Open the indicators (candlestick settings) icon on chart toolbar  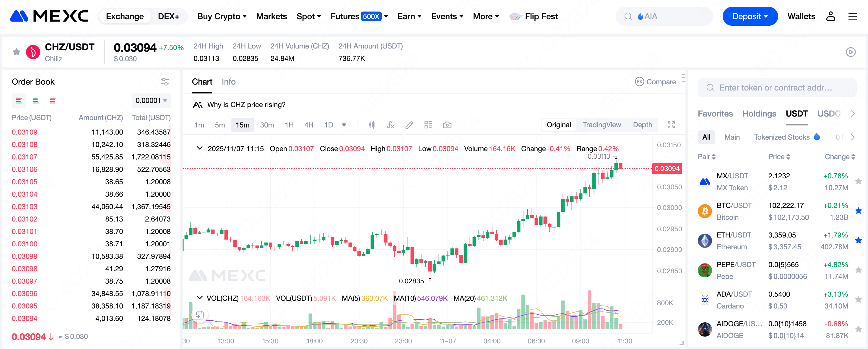[x=372, y=125]
